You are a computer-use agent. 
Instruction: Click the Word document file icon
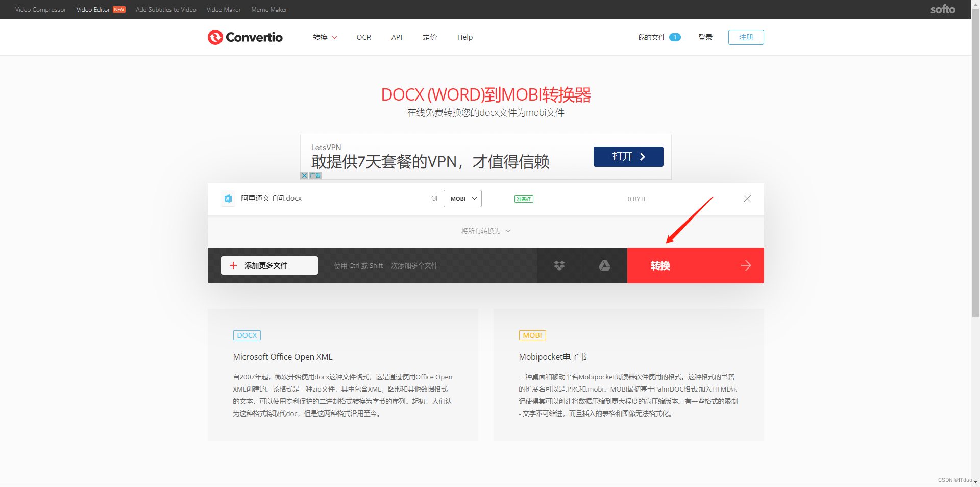[228, 199]
